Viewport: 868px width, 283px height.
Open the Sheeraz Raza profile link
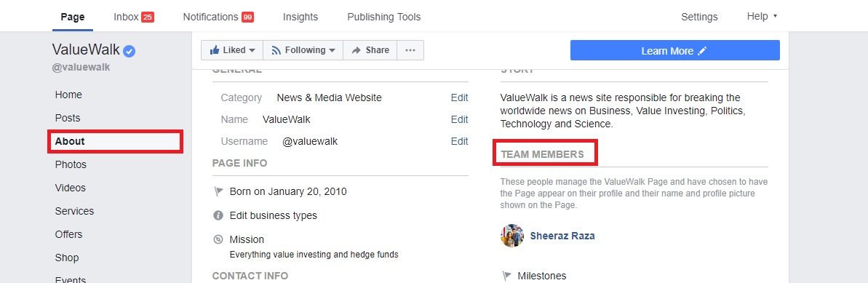562,236
